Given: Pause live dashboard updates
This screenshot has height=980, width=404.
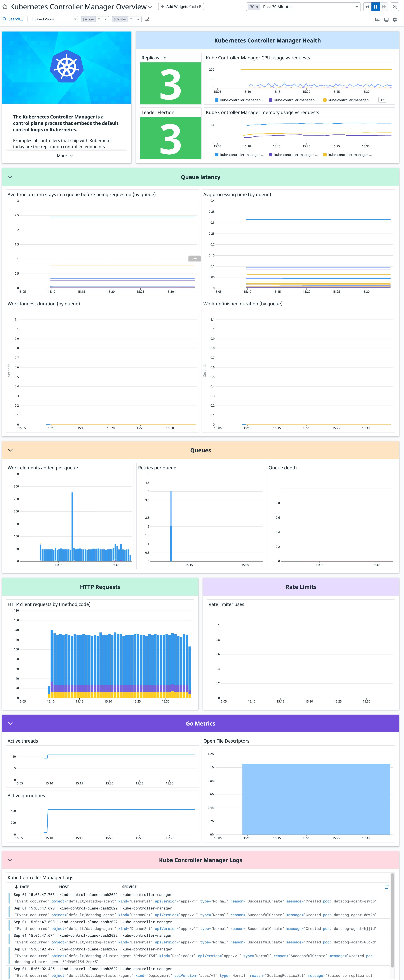Looking at the screenshot, I should pyautogui.click(x=376, y=7).
